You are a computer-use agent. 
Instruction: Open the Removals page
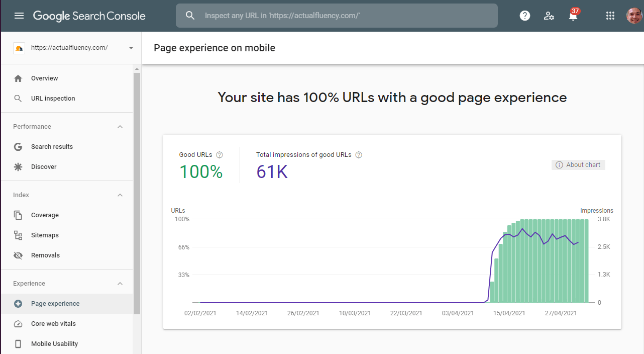[67, 255]
